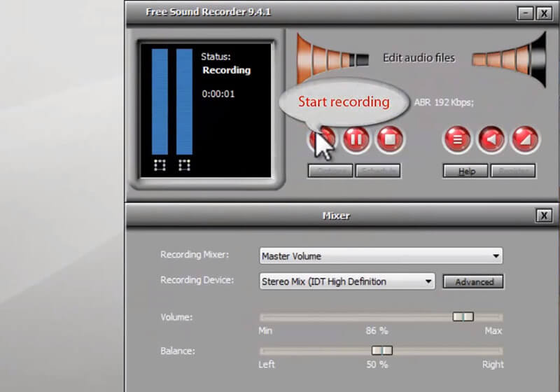Click the Free Sound Recorder 9.4.1 title
The width and height of the screenshot is (560, 392).
[x=208, y=12]
